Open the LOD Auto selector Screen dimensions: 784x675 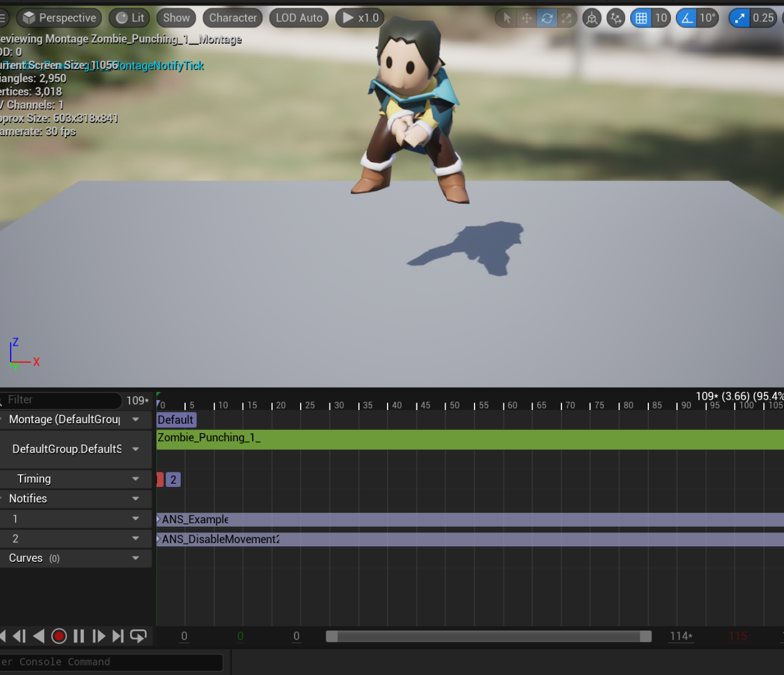[x=299, y=17]
